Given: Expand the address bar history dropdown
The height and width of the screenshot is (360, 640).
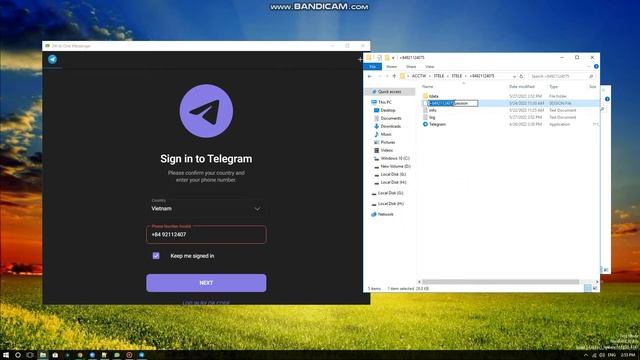Looking at the screenshot, I should tap(514, 76).
